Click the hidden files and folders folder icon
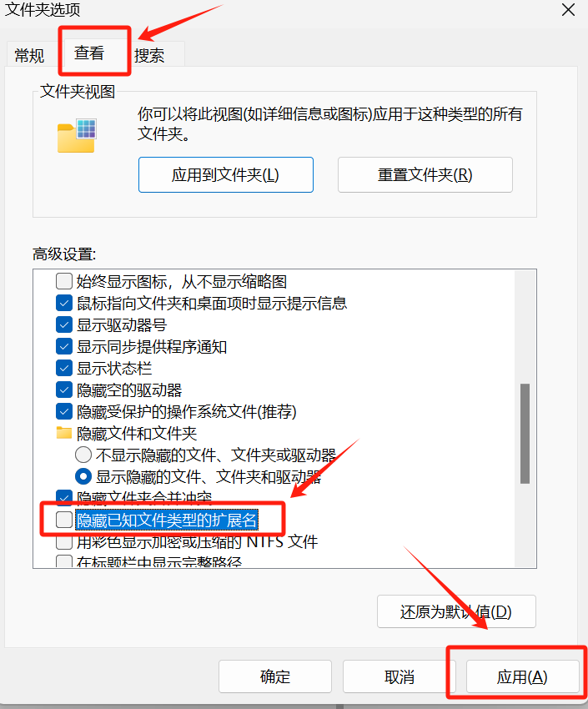The height and width of the screenshot is (709, 588). coord(63,433)
